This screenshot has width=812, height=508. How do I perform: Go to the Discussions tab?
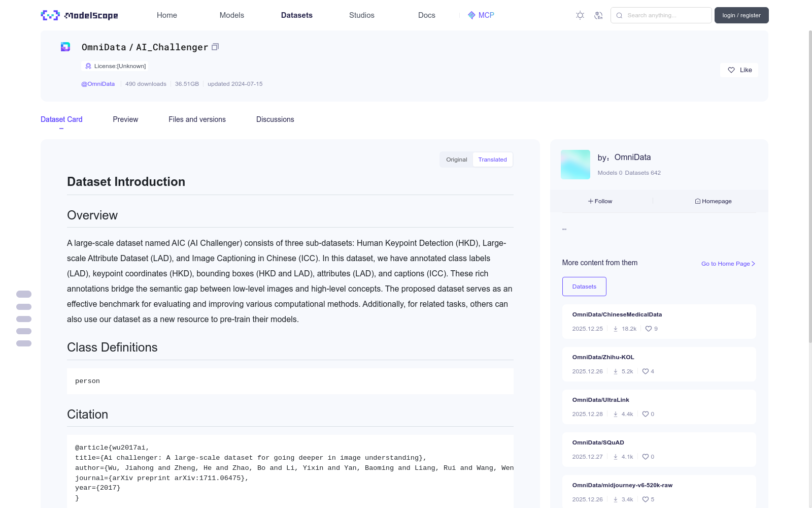point(275,119)
